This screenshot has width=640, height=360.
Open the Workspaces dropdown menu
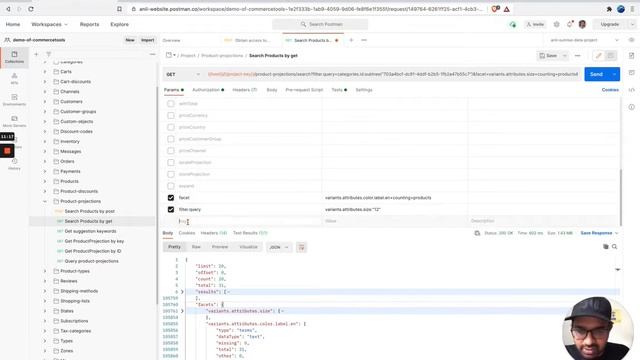49,24
